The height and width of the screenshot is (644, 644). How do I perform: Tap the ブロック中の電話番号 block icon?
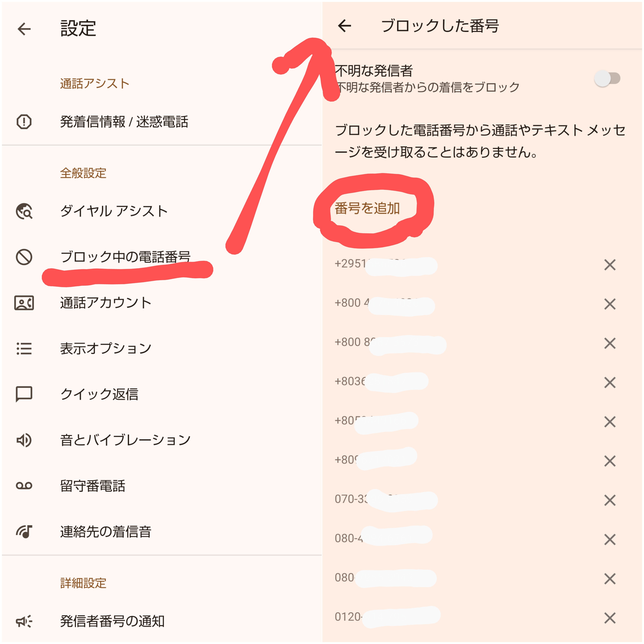click(24, 257)
